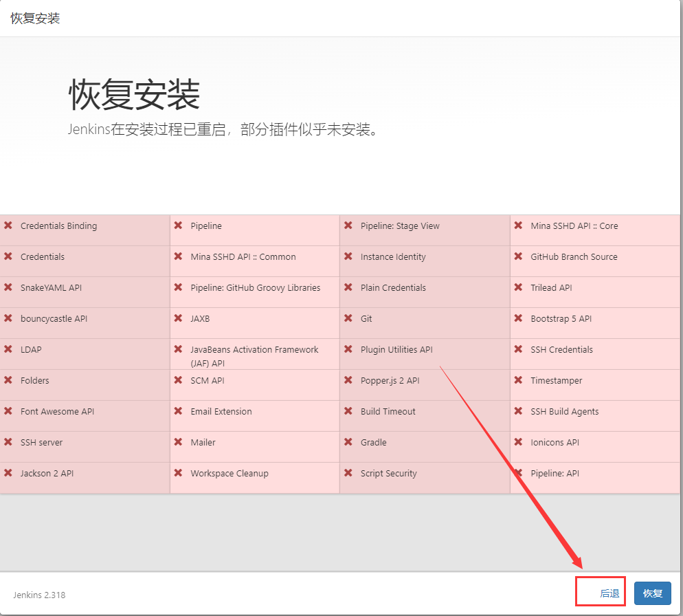Click the failed icon beside Popper.js 2 API
Image resolution: width=683 pixels, height=616 pixels.
348,380
